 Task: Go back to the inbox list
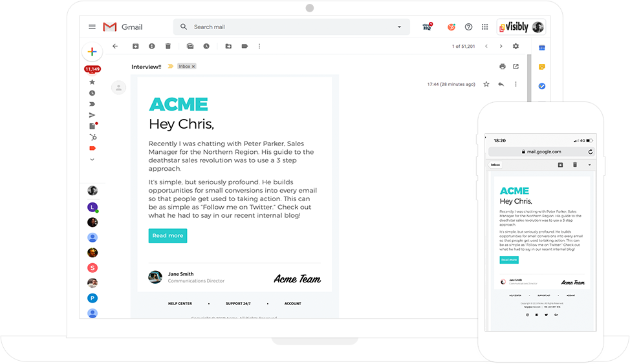coord(115,46)
